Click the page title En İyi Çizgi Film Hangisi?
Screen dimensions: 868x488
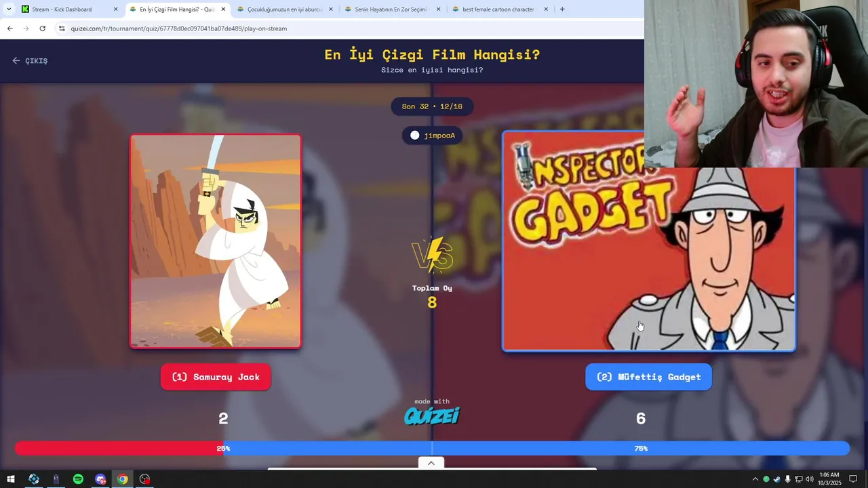(432, 54)
